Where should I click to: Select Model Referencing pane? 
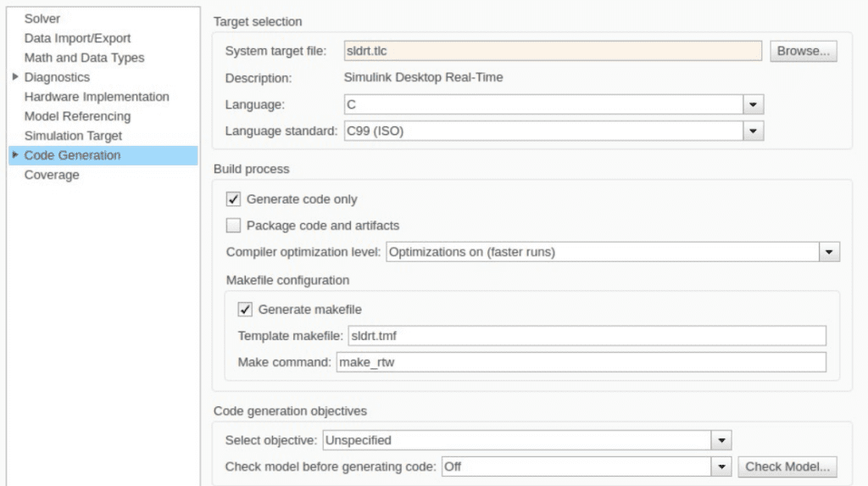point(77,116)
